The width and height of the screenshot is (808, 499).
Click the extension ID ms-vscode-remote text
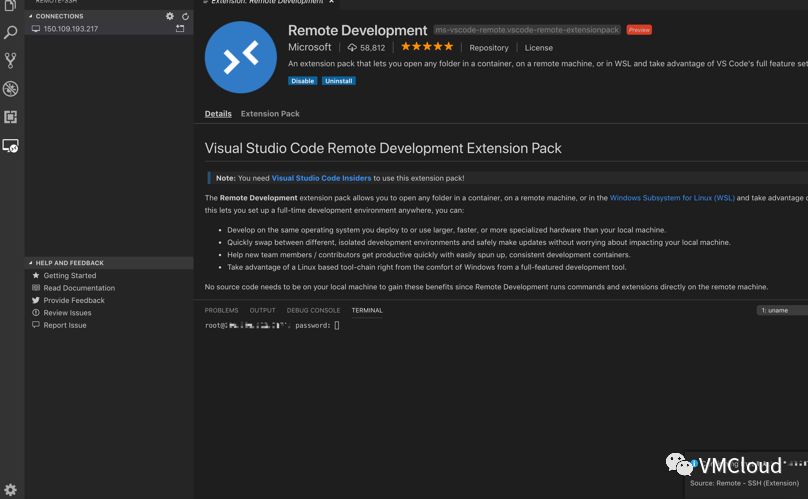click(527, 30)
